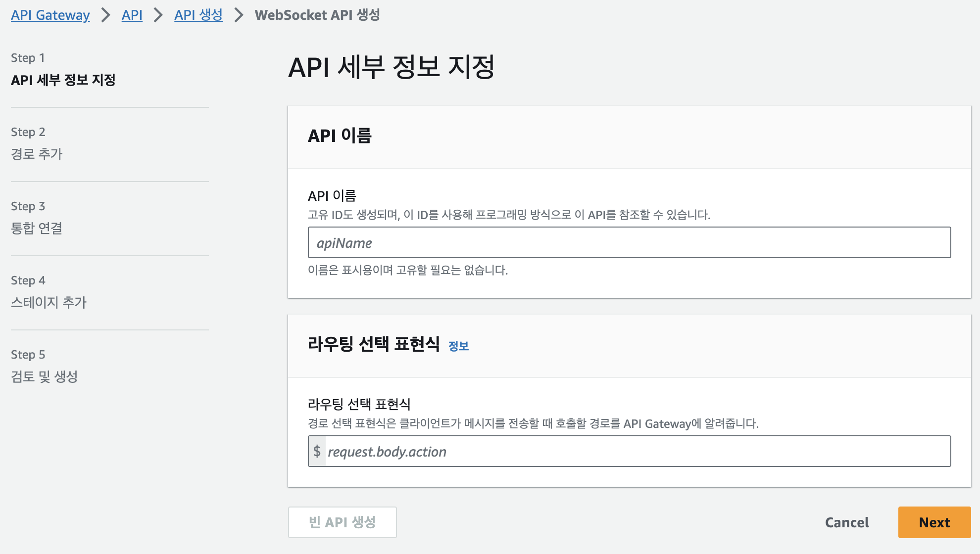Go to API 생성 breadcrumb link
The image size is (980, 554).
[x=198, y=15]
